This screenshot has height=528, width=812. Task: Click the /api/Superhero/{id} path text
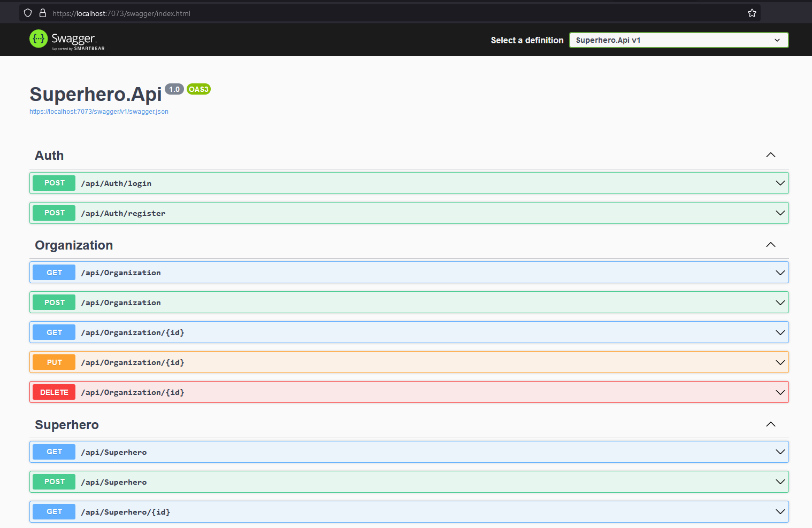[x=126, y=512]
